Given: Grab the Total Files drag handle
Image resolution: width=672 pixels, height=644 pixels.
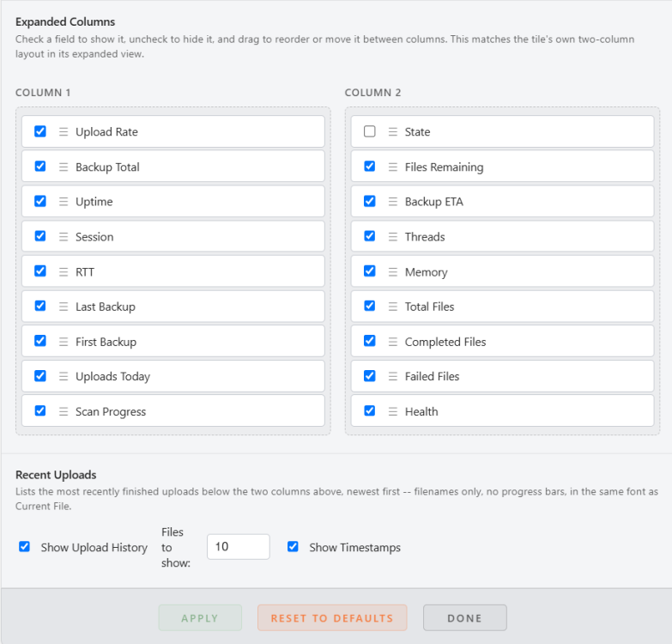Looking at the screenshot, I should click(x=392, y=307).
